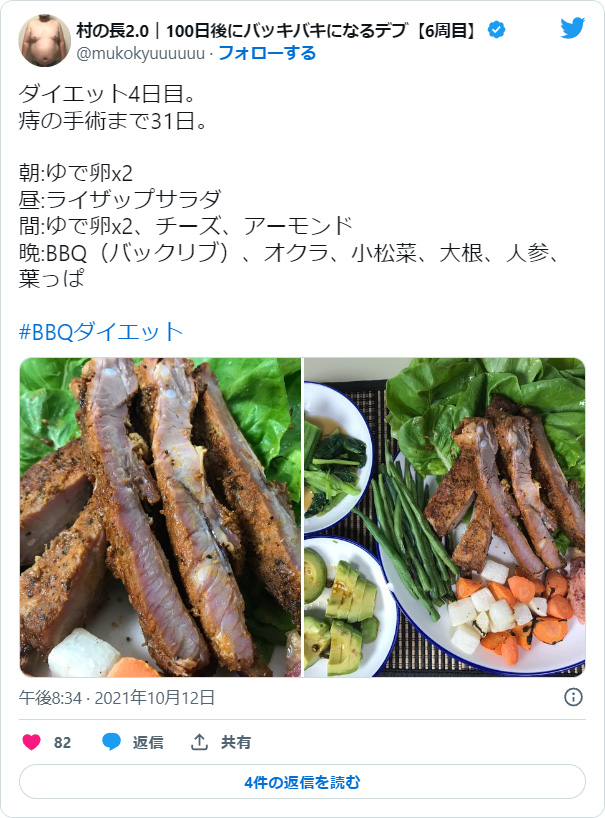Open the tweet info circle icon
605x818 pixels.
[x=573, y=697]
